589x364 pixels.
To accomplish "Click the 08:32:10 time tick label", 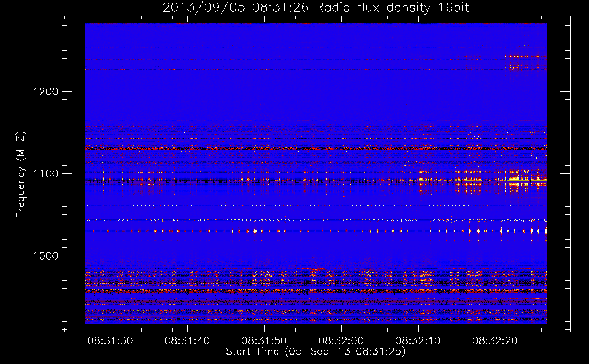I will [418, 341].
